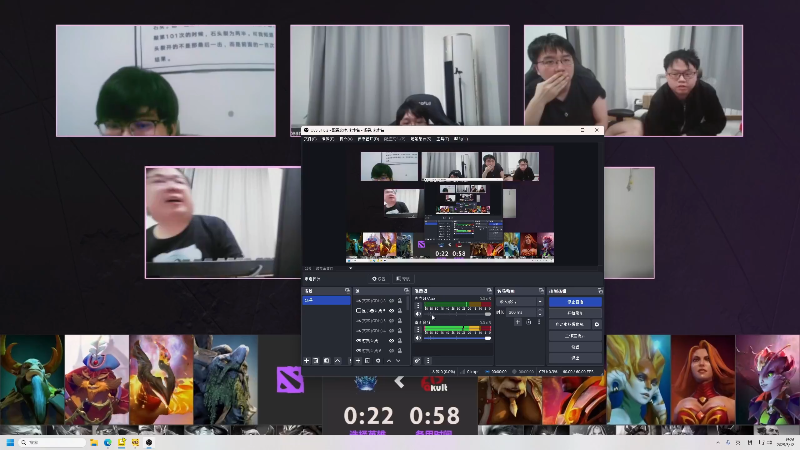Enable Studio Mode from Controls panel

(575, 336)
